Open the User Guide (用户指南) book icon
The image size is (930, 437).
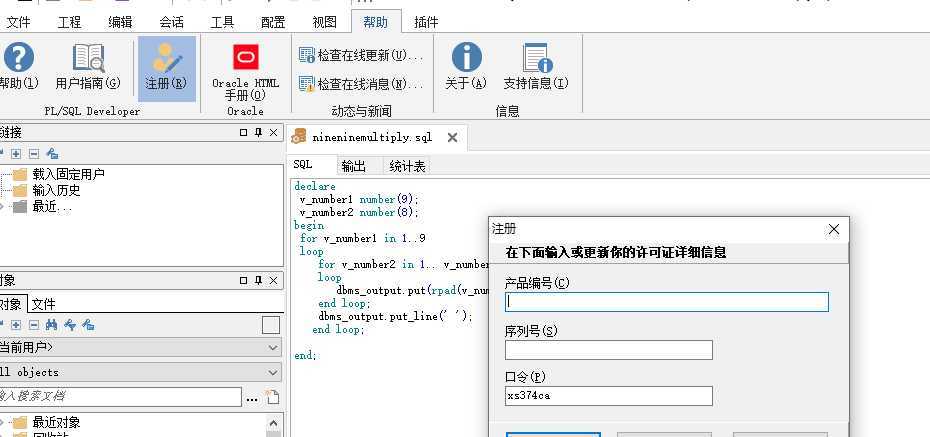click(88, 66)
